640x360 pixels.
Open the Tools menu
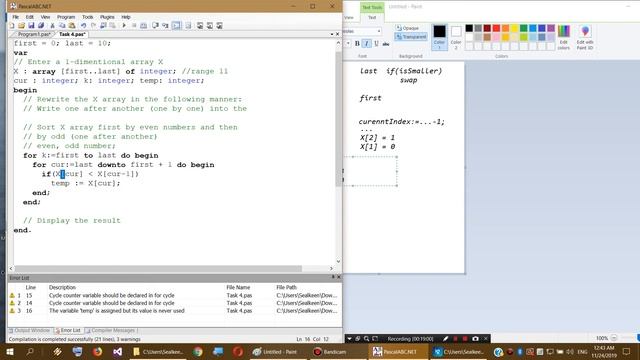[87, 17]
